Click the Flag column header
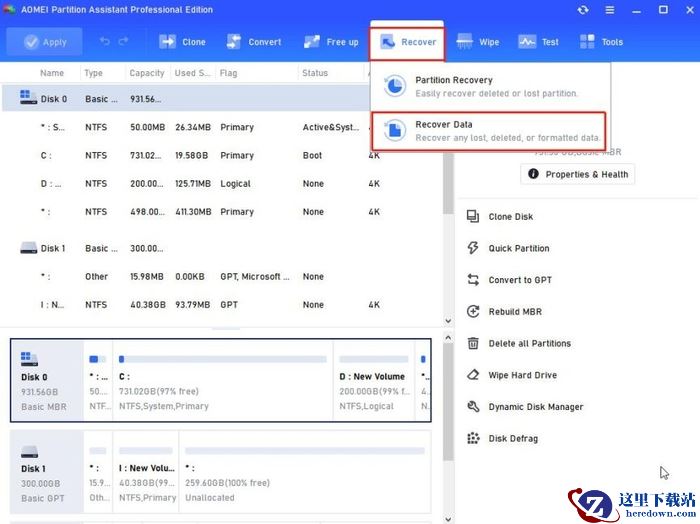The width and height of the screenshot is (700, 524). (x=228, y=73)
